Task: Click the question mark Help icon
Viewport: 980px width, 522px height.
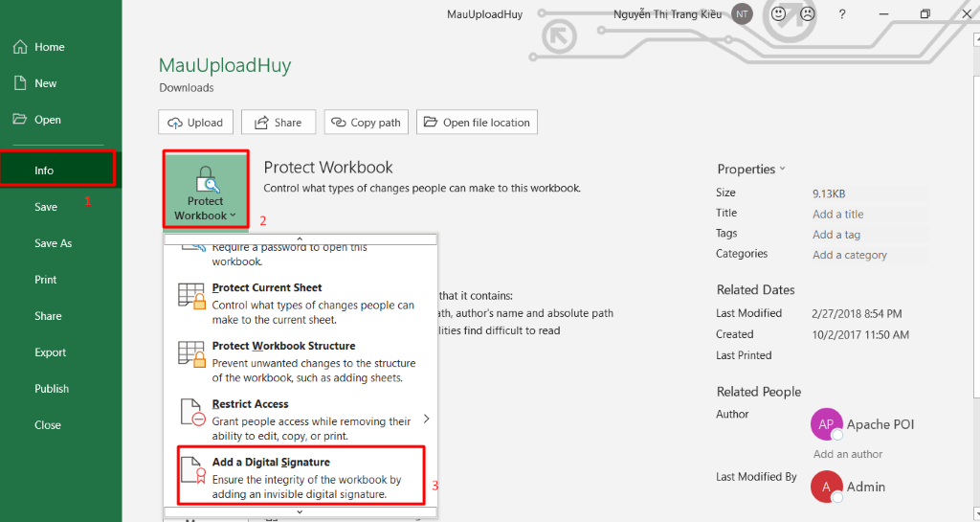Action: coord(842,13)
